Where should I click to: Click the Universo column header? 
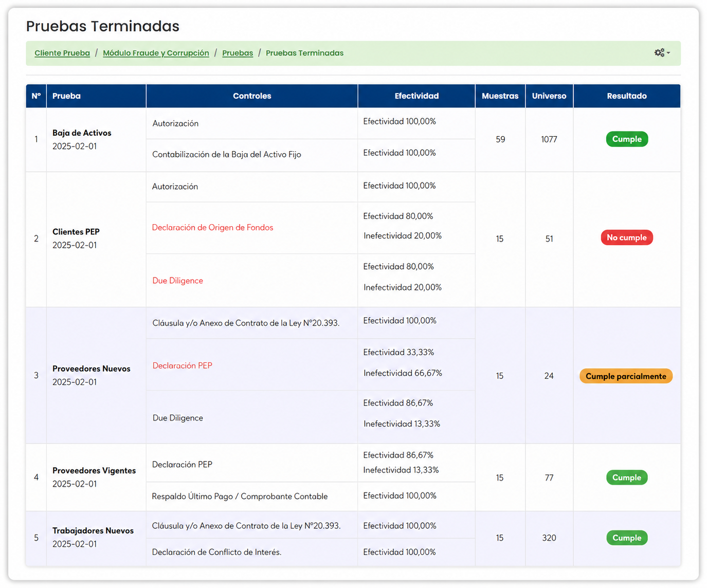click(x=549, y=96)
